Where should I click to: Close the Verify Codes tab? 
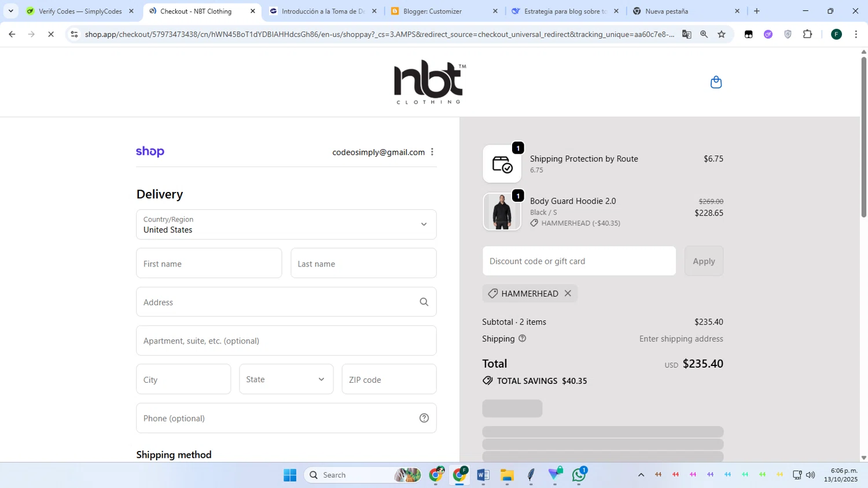coord(131,11)
